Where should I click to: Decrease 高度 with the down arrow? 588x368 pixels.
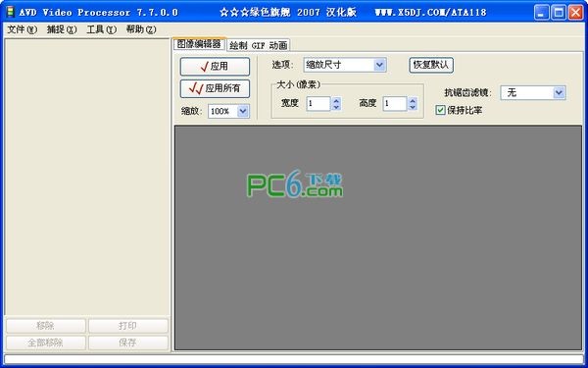(413, 107)
